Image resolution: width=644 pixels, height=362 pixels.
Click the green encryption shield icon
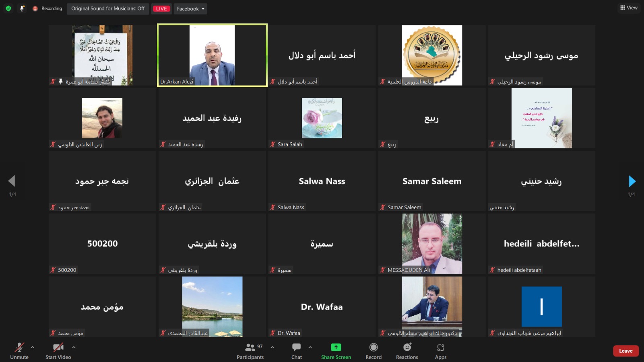tap(8, 8)
